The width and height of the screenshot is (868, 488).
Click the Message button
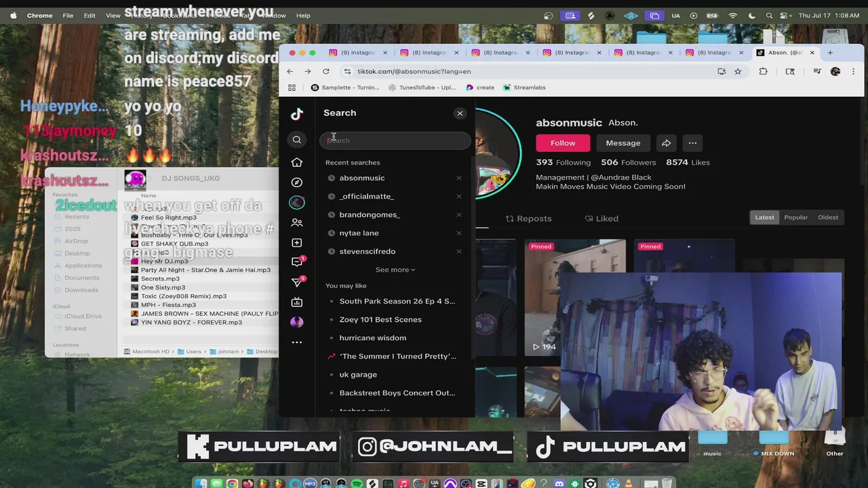[x=623, y=143]
